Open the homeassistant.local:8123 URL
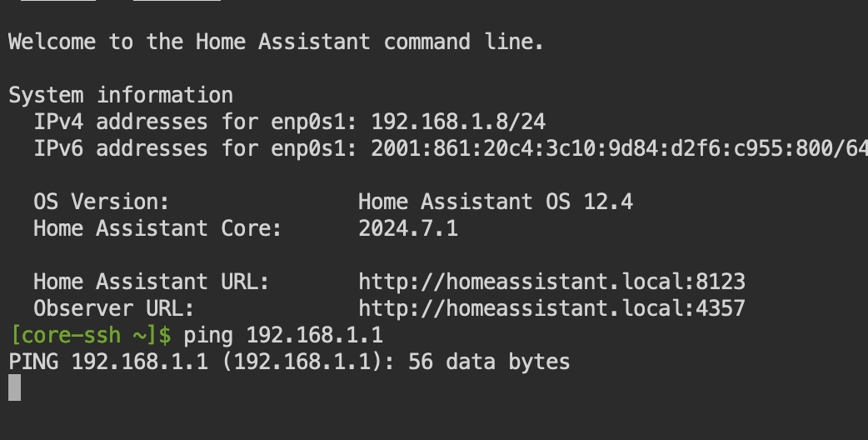 pyautogui.click(x=552, y=282)
